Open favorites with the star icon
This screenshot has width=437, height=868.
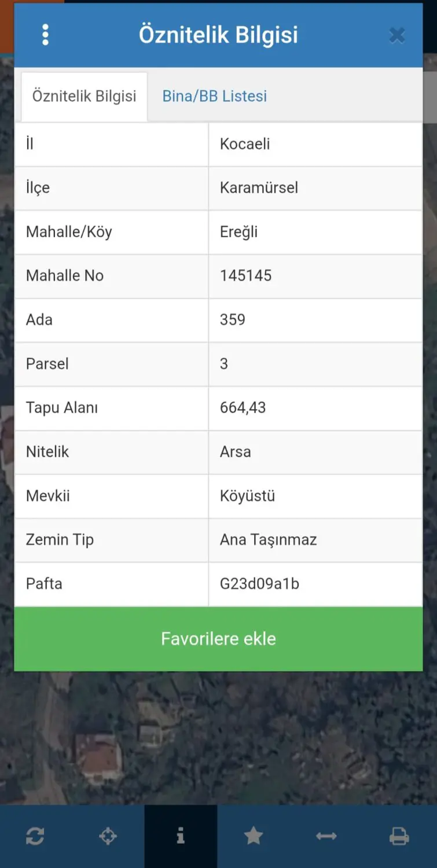click(x=254, y=836)
